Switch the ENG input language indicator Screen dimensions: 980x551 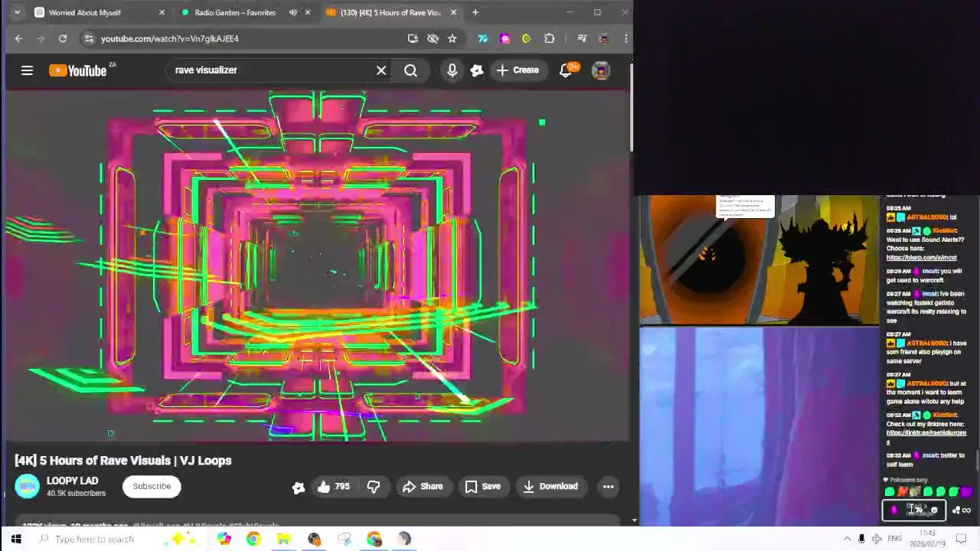coord(894,540)
